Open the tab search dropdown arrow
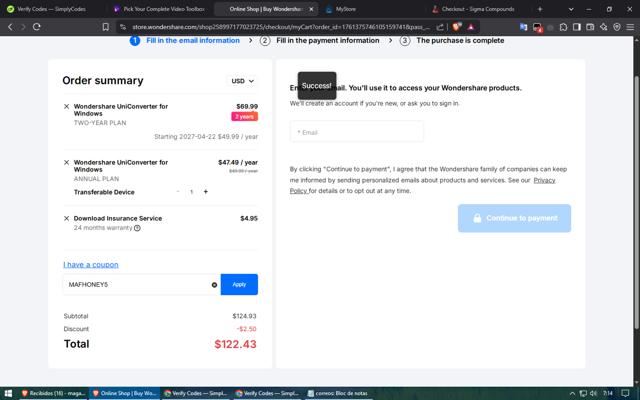Image resolution: width=640 pixels, height=400 pixels. [x=571, y=9]
